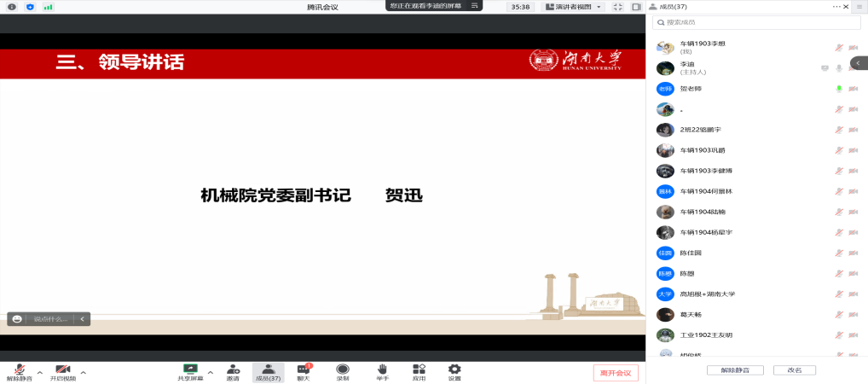Viewport: 868px width, 384px height.
Task: Open the 演讲者视图 view dropdown
Action: [x=574, y=7]
